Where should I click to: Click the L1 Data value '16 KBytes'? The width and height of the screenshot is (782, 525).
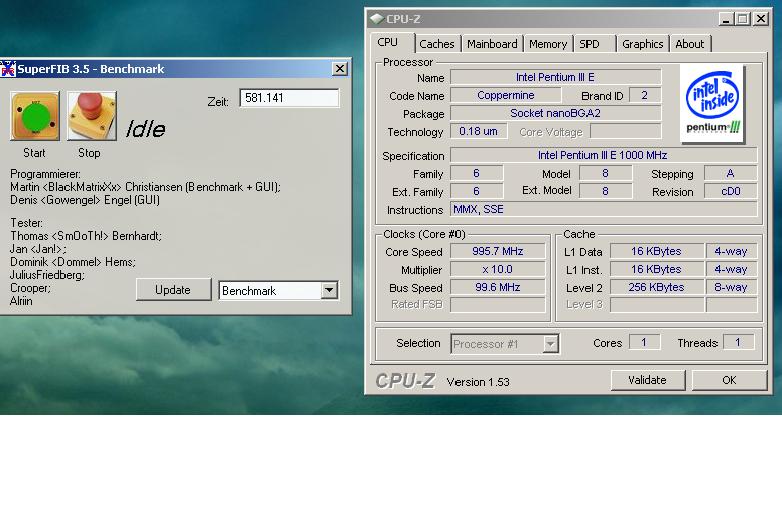coord(656,251)
